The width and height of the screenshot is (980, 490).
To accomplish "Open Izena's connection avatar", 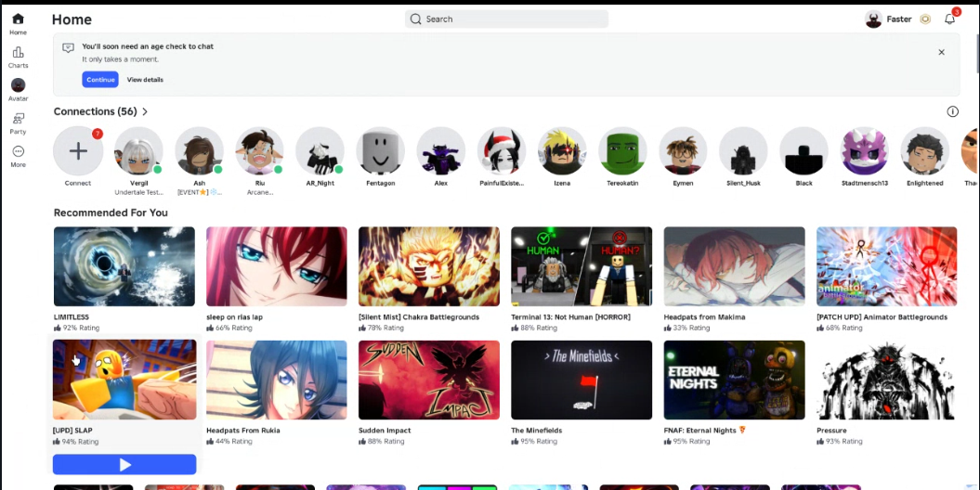I will 563,151.
